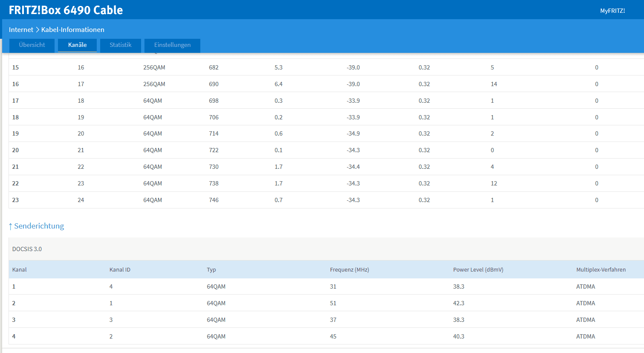Click ATDMA in upstream channel 1 row
644x353 pixels.
point(586,286)
